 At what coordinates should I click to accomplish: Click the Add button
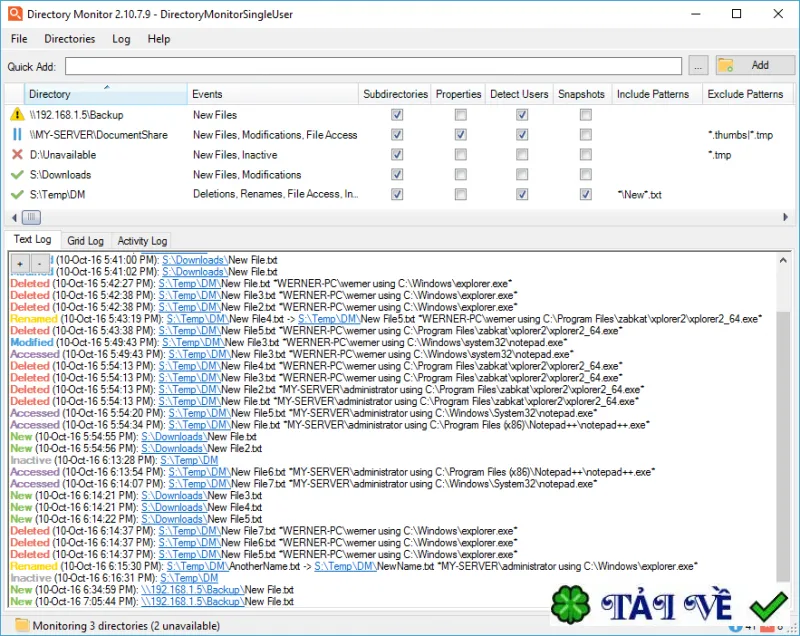(755, 65)
